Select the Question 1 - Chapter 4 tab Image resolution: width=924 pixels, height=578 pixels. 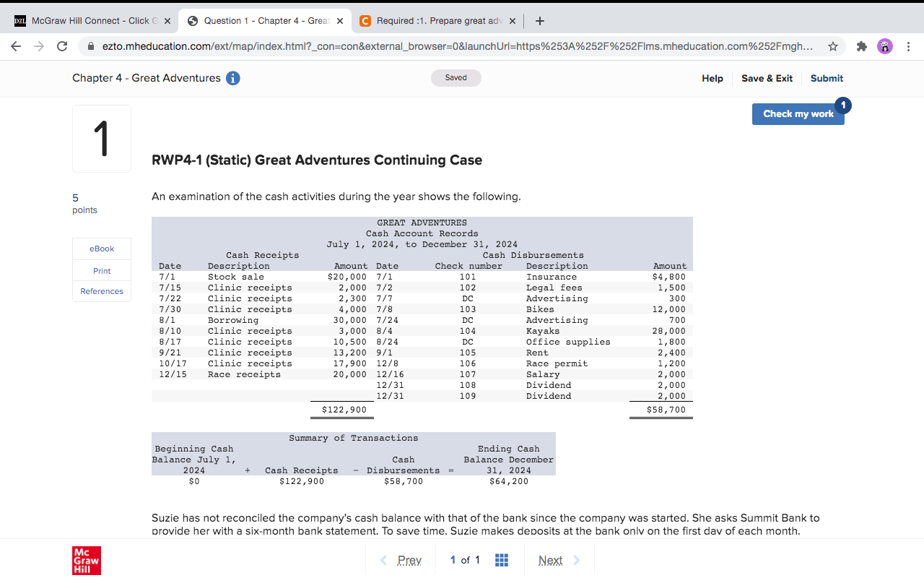click(265, 21)
